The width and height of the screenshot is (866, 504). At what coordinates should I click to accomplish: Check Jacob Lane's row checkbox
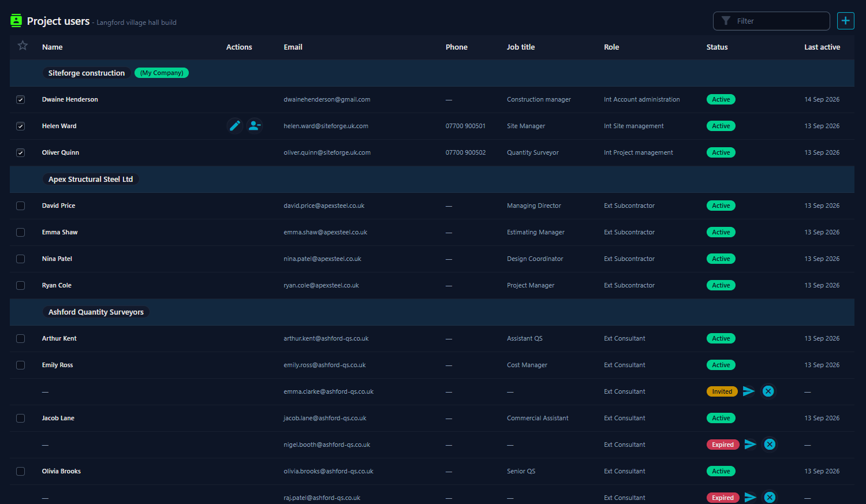[21, 419]
